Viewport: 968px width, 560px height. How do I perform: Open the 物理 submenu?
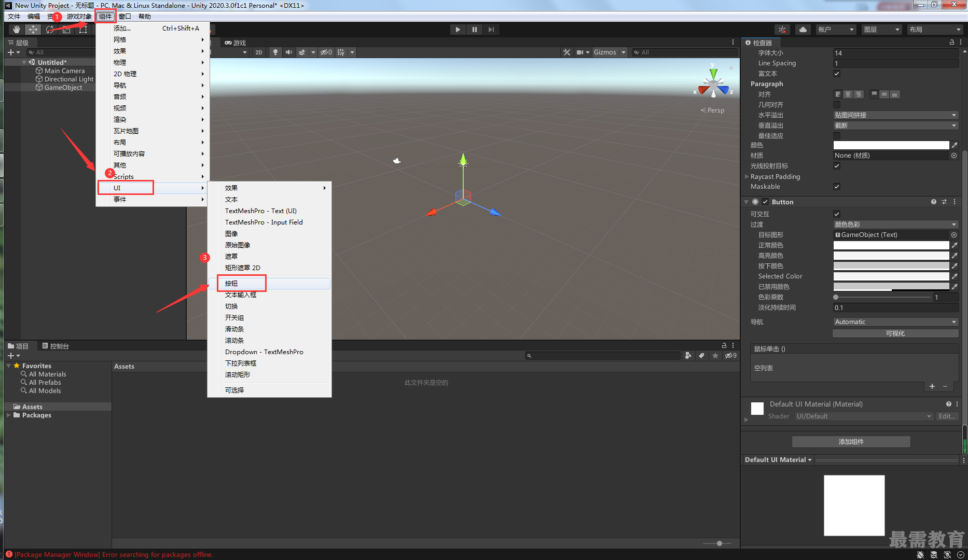[153, 62]
